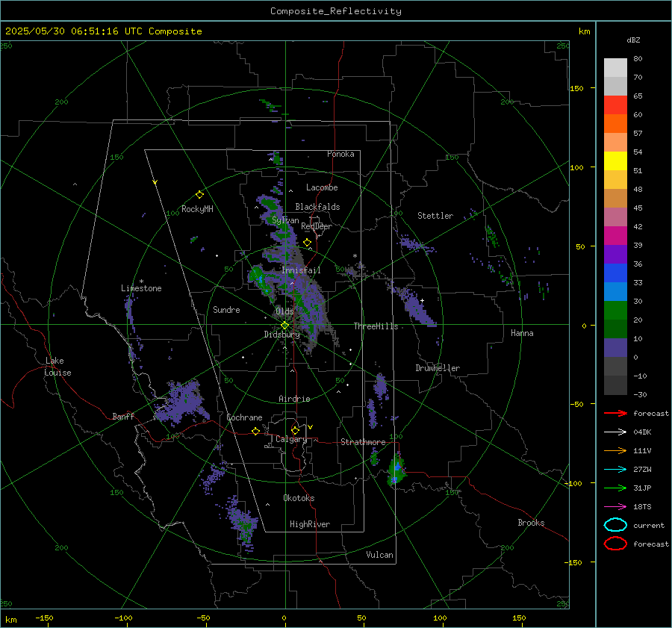Click the Strathmore label on the map

pyautogui.click(x=363, y=442)
